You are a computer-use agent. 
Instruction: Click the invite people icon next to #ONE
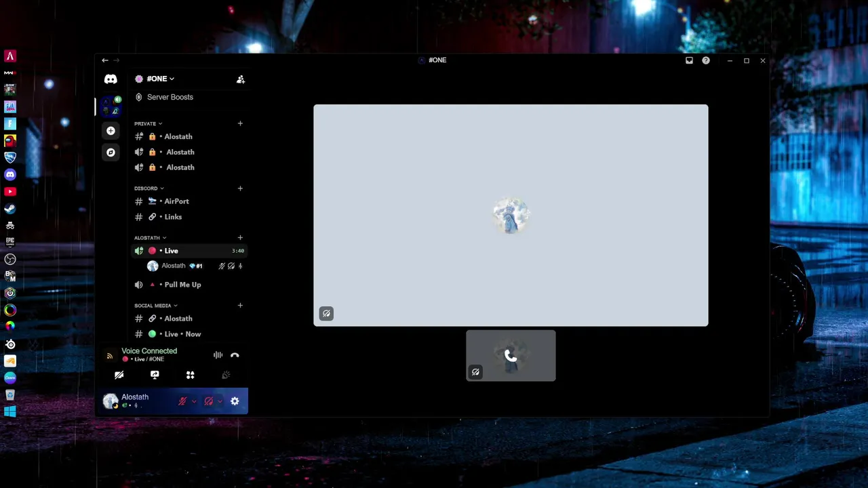point(241,79)
